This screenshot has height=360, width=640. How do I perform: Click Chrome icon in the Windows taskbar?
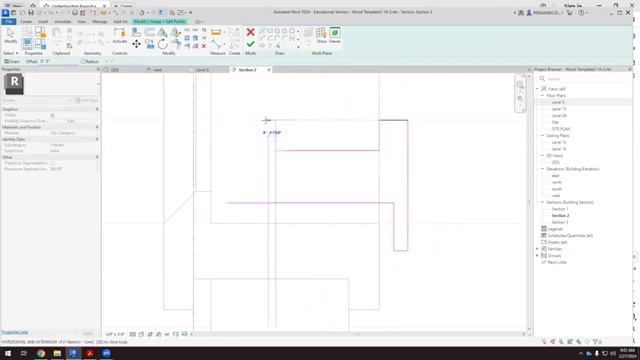point(41,353)
